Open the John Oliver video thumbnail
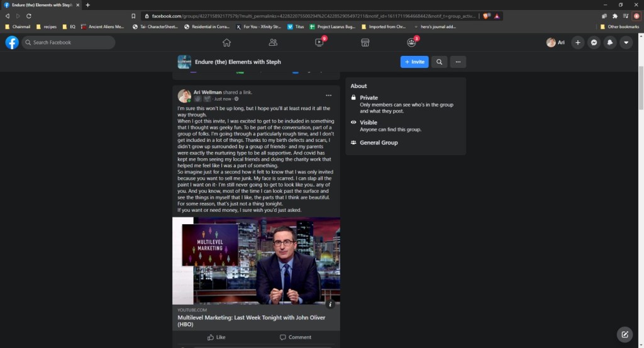 [256, 261]
